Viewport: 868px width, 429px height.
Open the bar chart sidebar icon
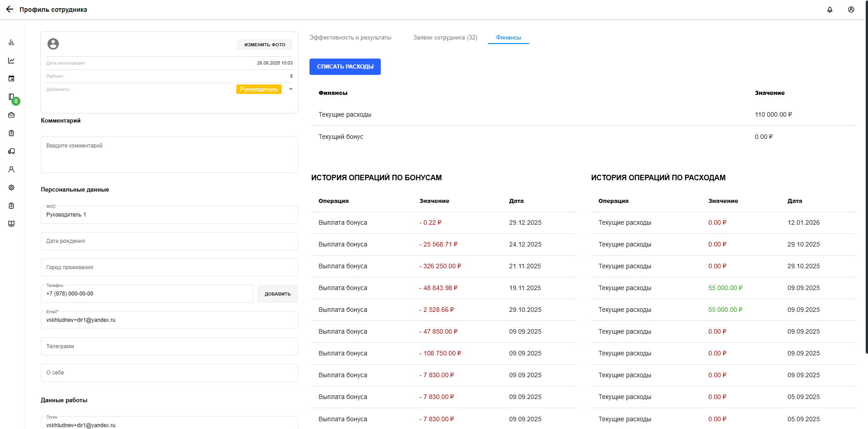click(11, 42)
